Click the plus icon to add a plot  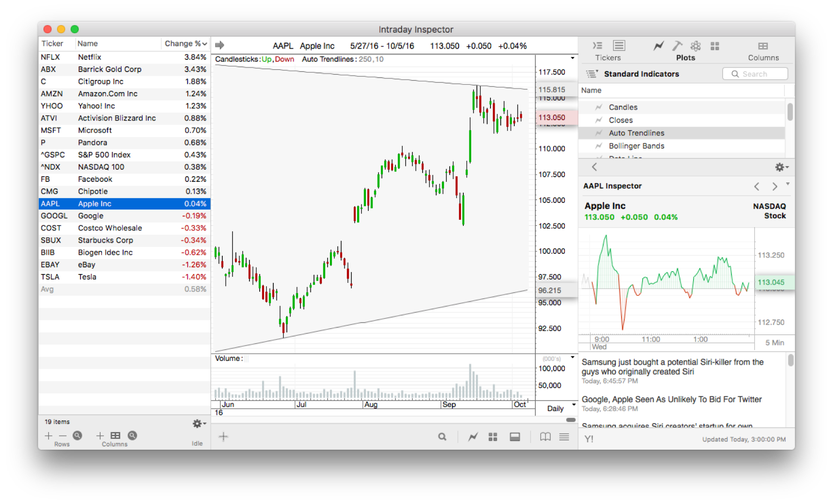point(223,436)
